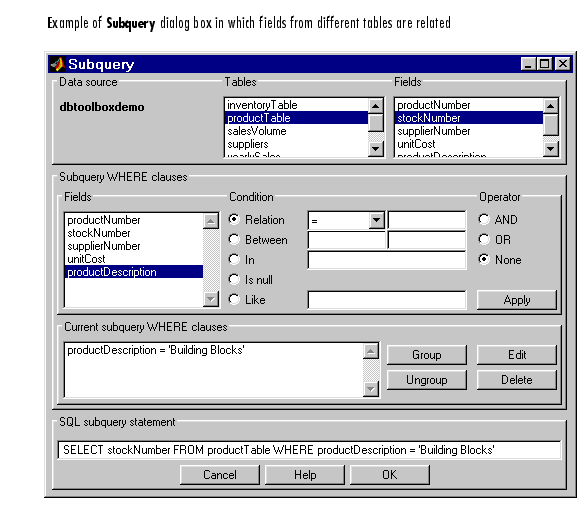Image resolution: width=584 pixels, height=507 pixels.
Task: Select the AND operator radio button
Action: click(484, 219)
